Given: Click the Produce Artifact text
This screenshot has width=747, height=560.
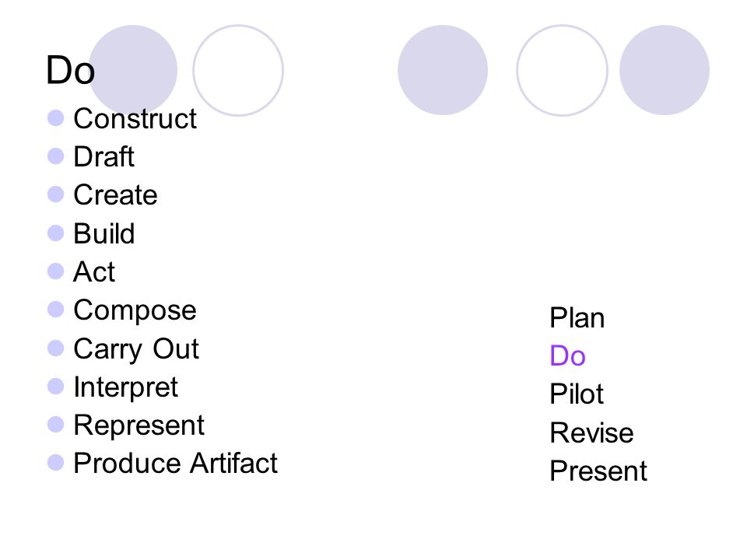Looking at the screenshot, I should coord(175,464).
